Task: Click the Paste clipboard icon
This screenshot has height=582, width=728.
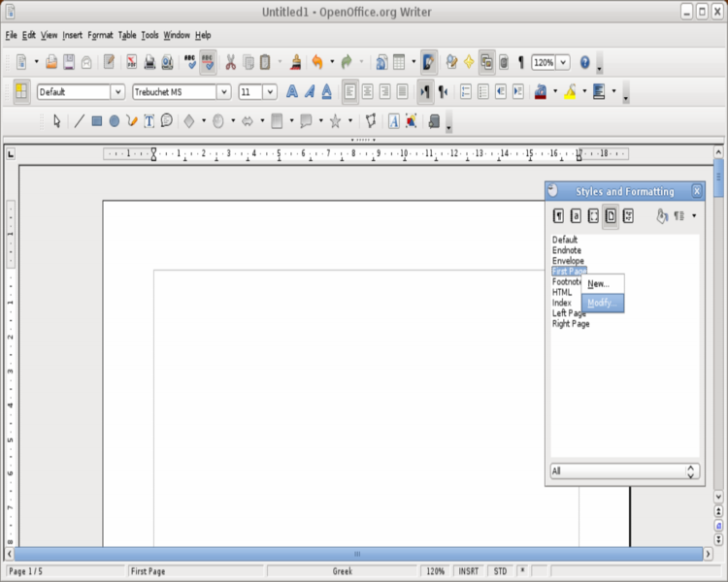Action: (265, 62)
